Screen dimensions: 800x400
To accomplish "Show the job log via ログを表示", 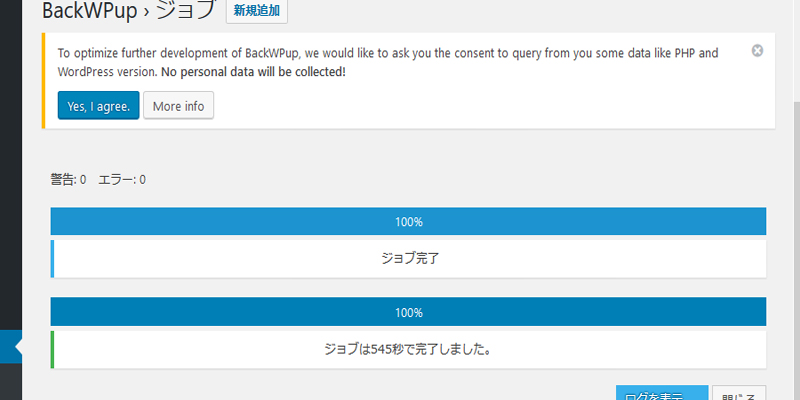I will coord(662,393).
